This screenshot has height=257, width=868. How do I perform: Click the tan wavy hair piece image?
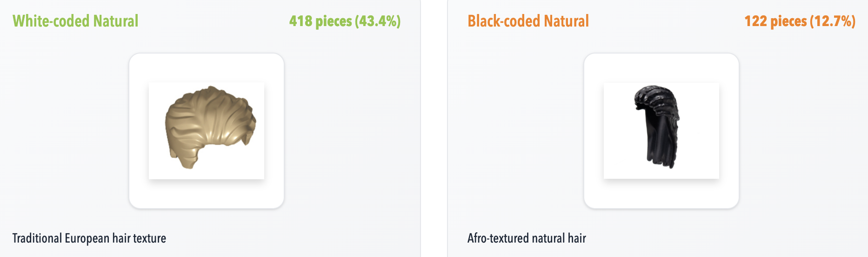click(x=209, y=126)
